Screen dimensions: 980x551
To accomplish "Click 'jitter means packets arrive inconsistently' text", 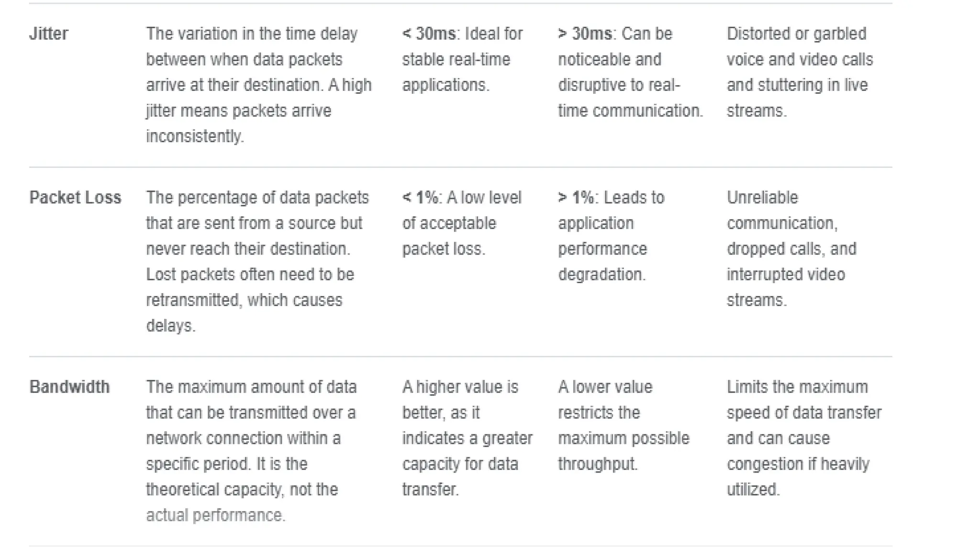I will coord(238,124).
